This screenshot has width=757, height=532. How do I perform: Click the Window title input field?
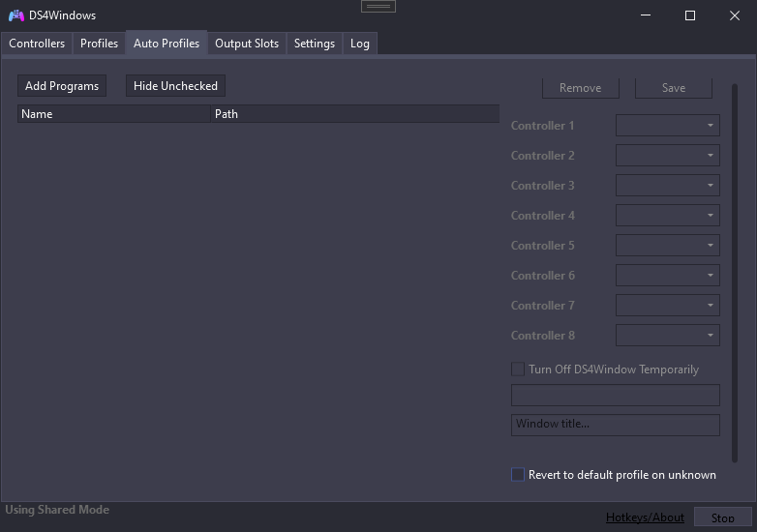[x=616, y=425]
